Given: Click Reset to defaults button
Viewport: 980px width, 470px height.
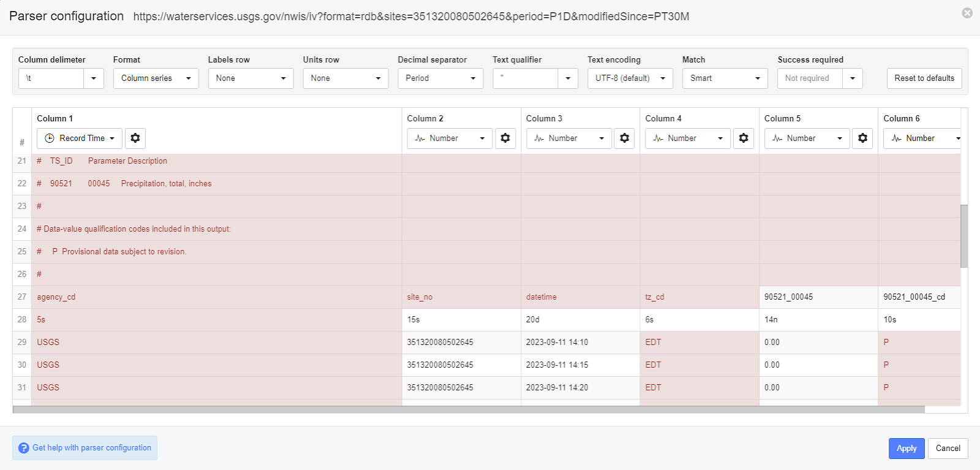Looking at the screenshot, I should tap(924, 78).
